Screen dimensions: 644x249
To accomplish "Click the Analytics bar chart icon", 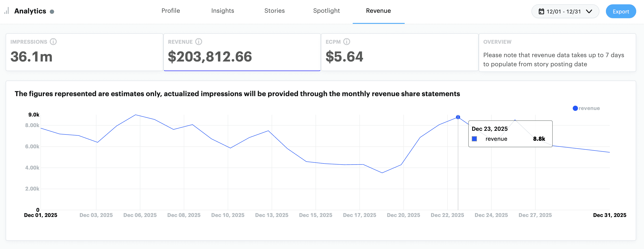I will point(7,11).
